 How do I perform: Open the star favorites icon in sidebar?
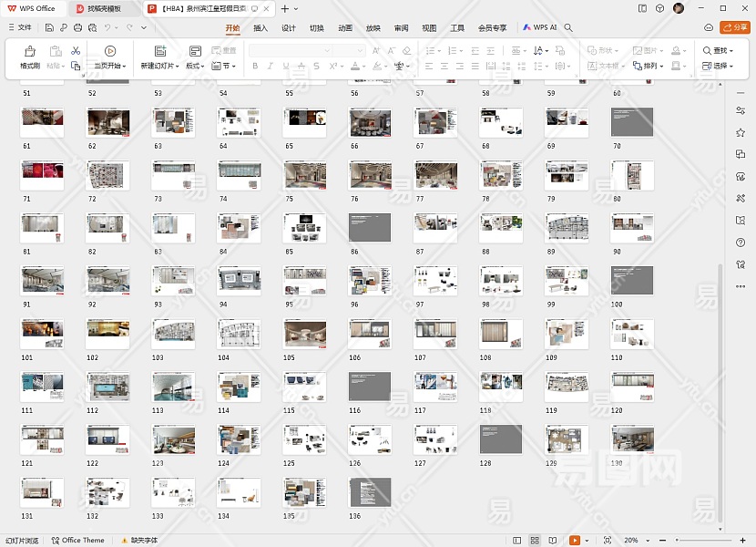[741, 132]
